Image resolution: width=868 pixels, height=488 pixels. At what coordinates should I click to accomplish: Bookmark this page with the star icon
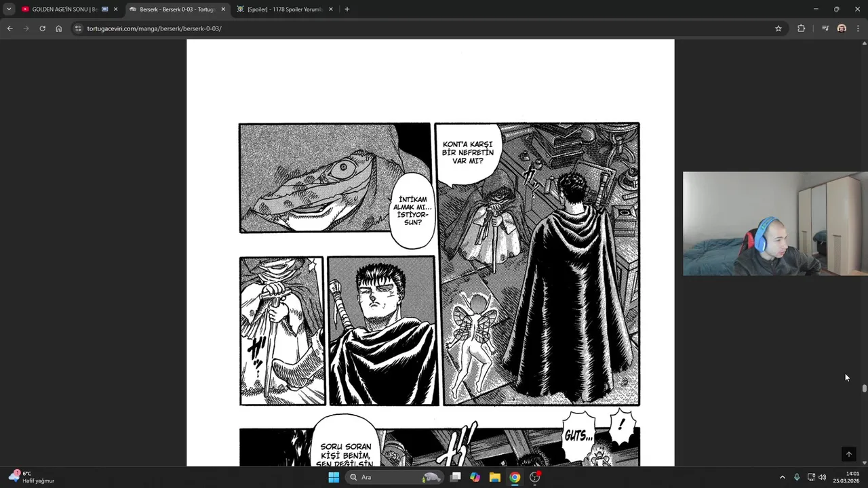coord(778,28)
